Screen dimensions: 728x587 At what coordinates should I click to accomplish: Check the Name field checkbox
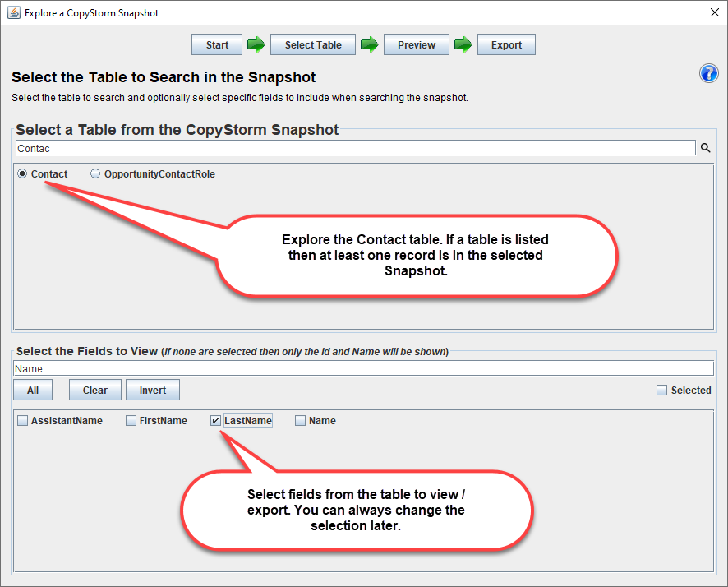click(301, 420)
